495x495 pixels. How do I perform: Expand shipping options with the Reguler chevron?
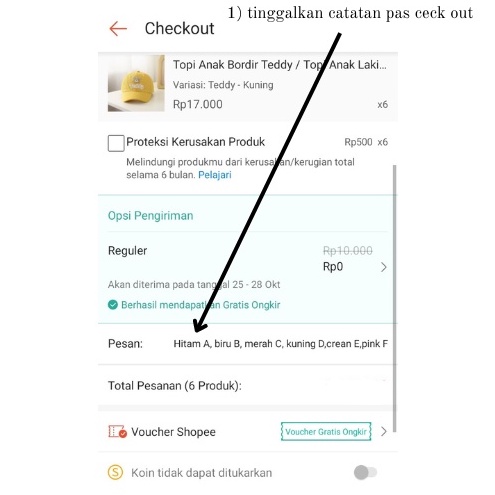click(384, 267)
